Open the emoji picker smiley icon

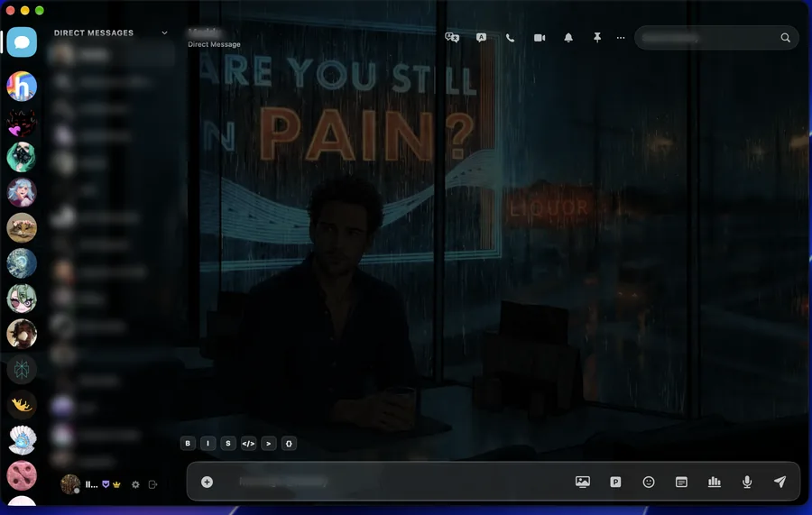pos(649,482)
